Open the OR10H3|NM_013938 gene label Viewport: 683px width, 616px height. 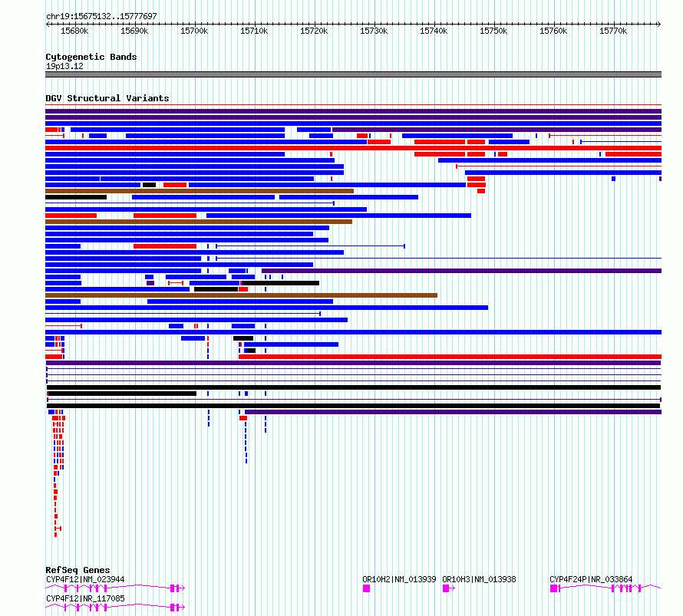click(x=479, y=579)
